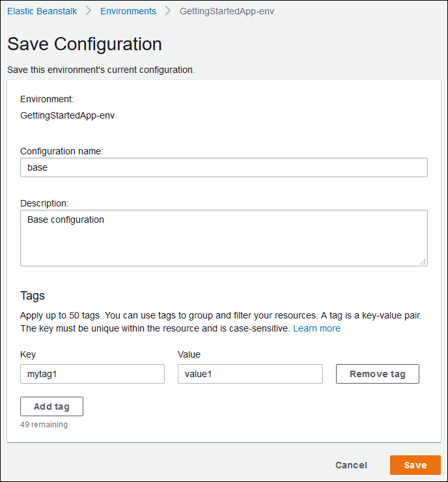Go to the Environments breadcrumb link

128,11
